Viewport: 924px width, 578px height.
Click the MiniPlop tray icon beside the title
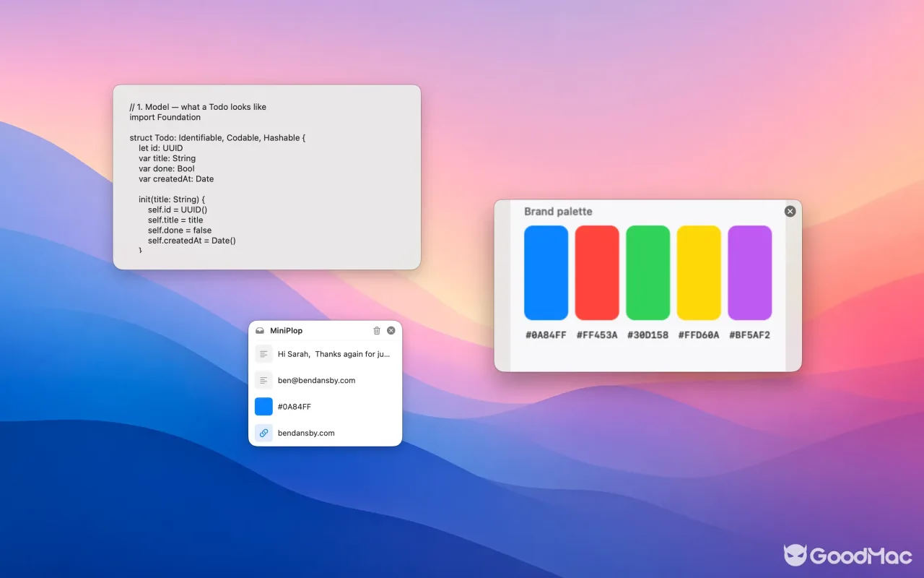click(x=260, y=331)
